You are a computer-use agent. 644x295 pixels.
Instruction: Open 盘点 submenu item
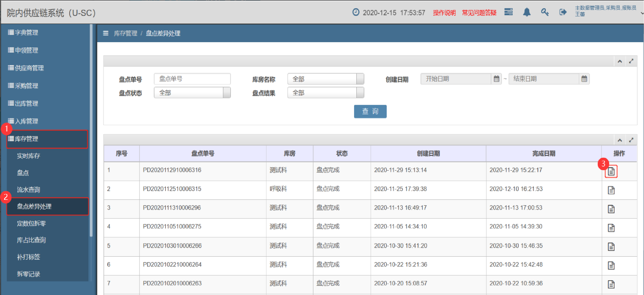(23, 173)
